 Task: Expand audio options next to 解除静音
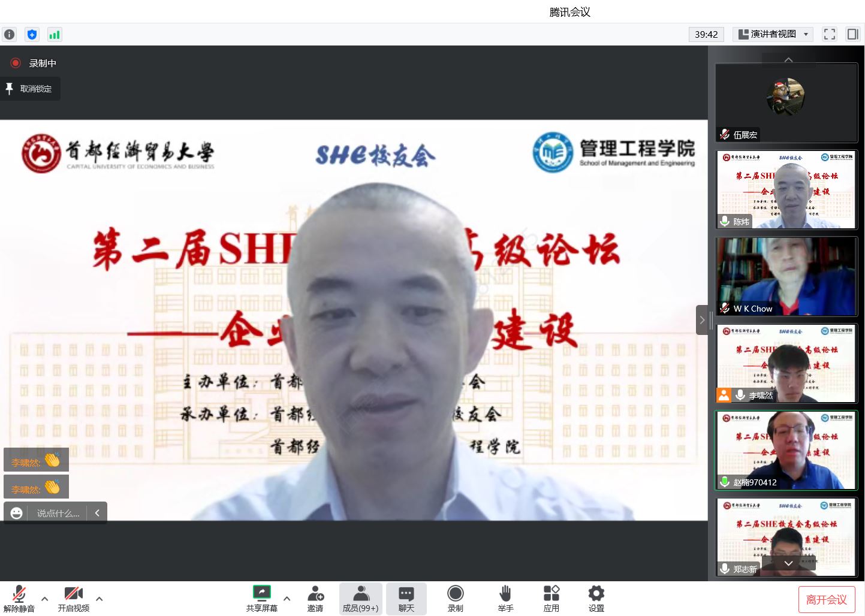[45, 599]
